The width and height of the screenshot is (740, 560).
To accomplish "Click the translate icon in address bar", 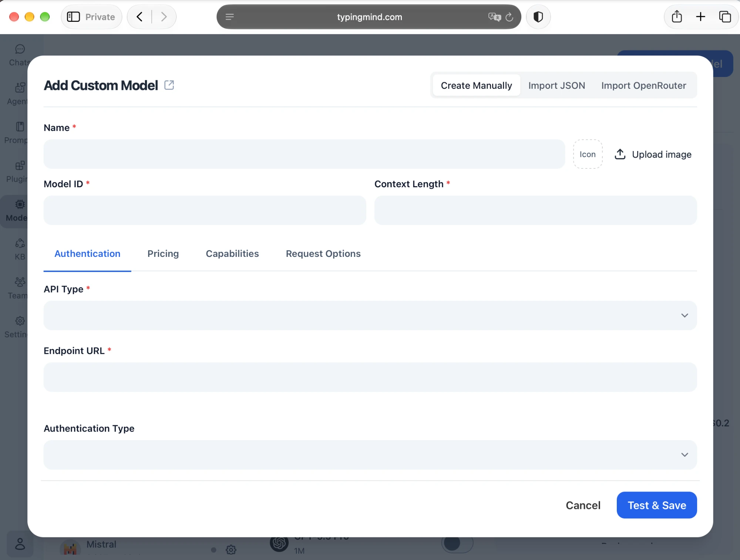I will [x=494, y=17].
